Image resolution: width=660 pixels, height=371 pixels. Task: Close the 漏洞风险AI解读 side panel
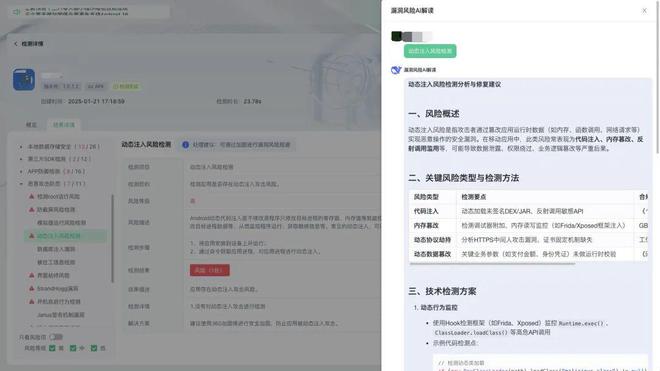point(644,11)
